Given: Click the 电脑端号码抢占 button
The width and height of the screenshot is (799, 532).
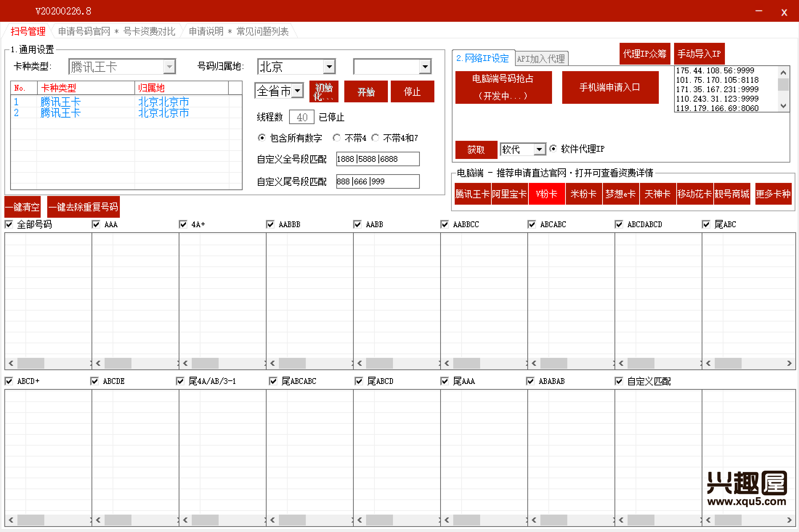Looking at the screenshot, I should [503, 87].
